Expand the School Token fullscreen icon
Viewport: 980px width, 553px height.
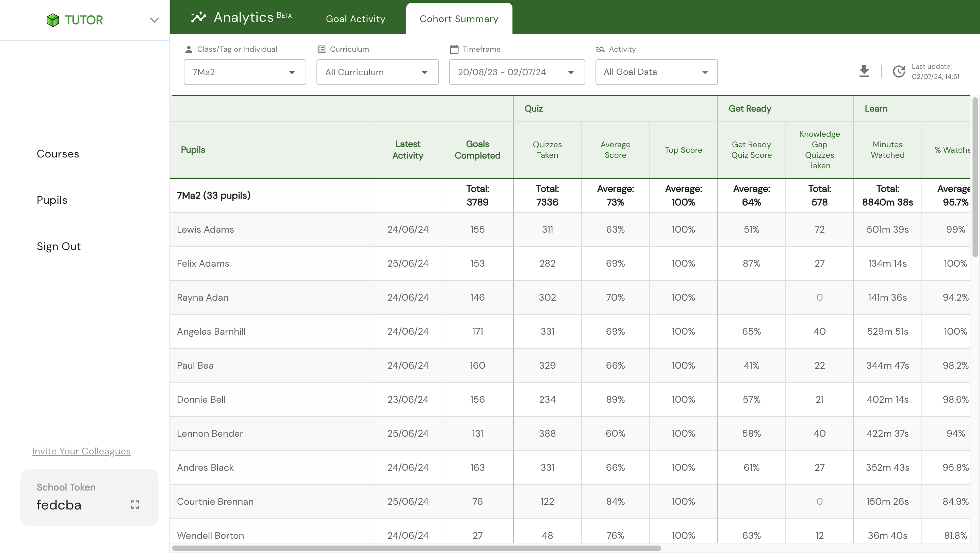pyautogui.click(x=135, y=504)
